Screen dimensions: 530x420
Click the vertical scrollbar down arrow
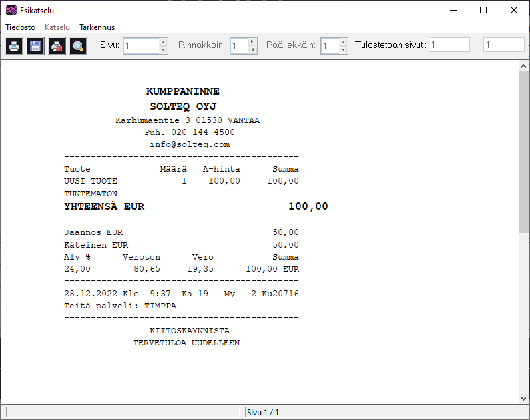(523, 399)
